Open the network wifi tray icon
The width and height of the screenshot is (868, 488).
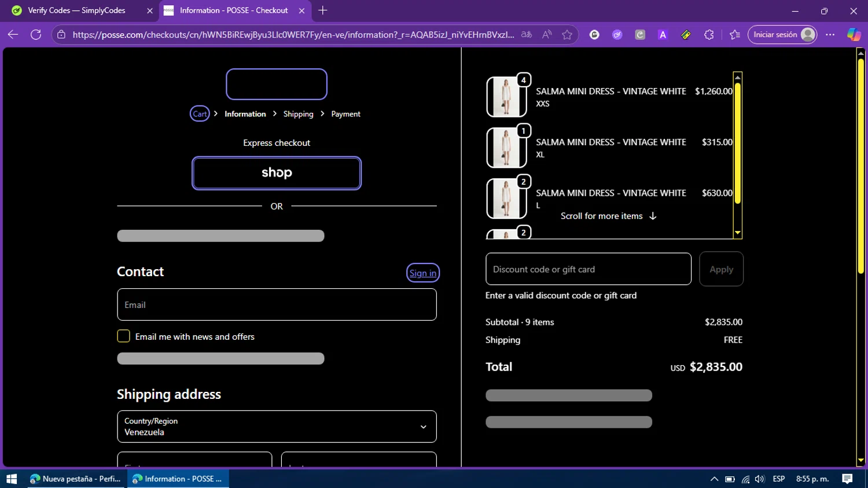coord(745,479)
